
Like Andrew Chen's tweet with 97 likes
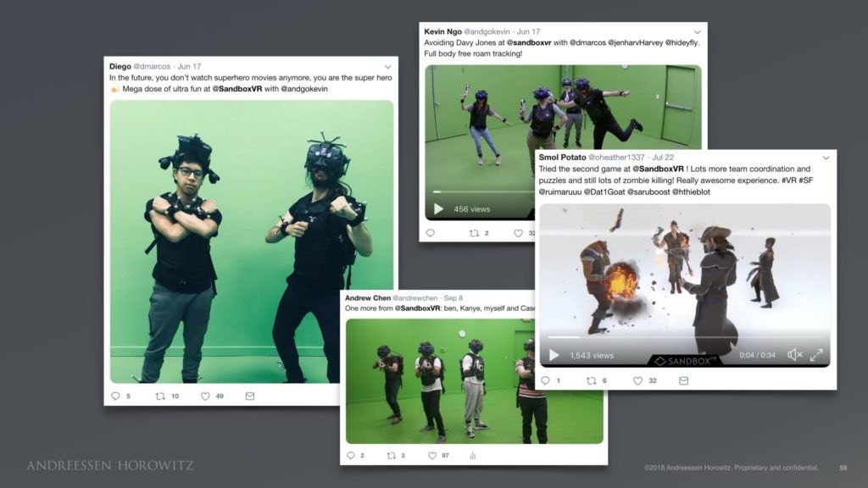tap(432, 455)
